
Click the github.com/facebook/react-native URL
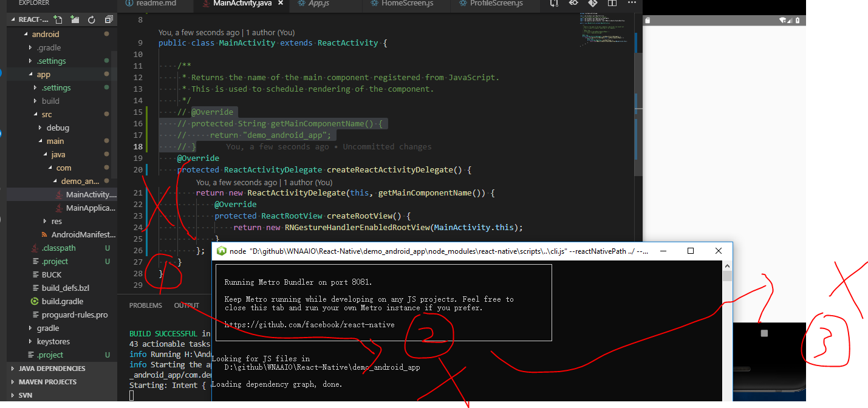tap(309, 325)
